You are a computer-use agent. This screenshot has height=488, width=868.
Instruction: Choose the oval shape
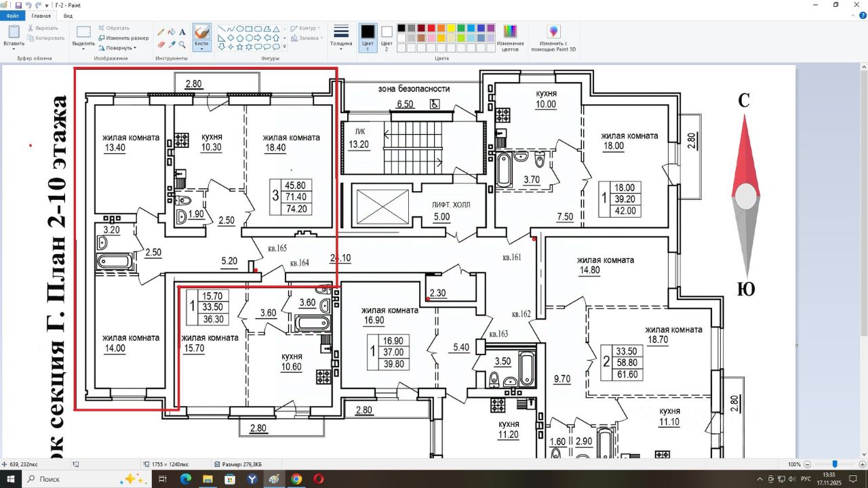coord(240,28)
